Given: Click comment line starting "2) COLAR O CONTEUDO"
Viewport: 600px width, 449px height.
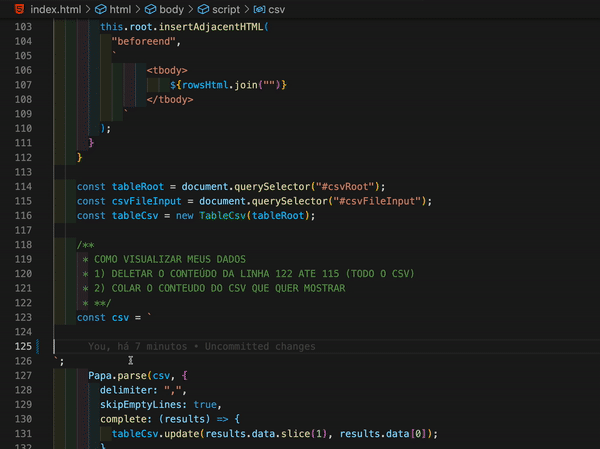Looking at the screenshot, I should [220, 289].
